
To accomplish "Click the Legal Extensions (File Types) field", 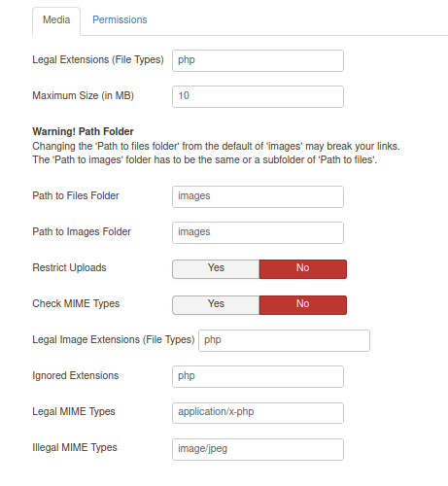I will [x=258, y=60].
